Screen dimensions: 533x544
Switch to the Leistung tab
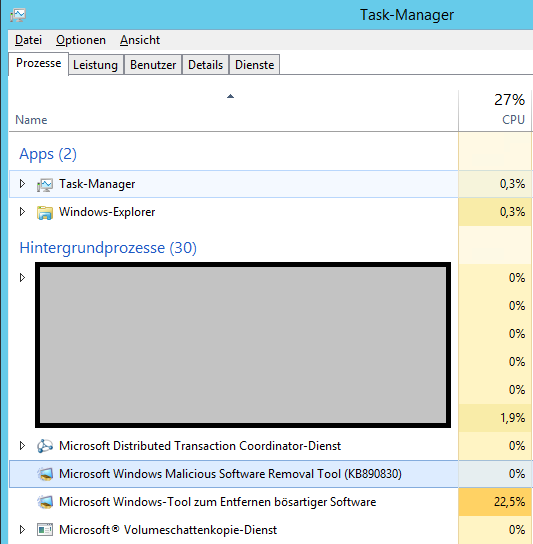point(95,65)
